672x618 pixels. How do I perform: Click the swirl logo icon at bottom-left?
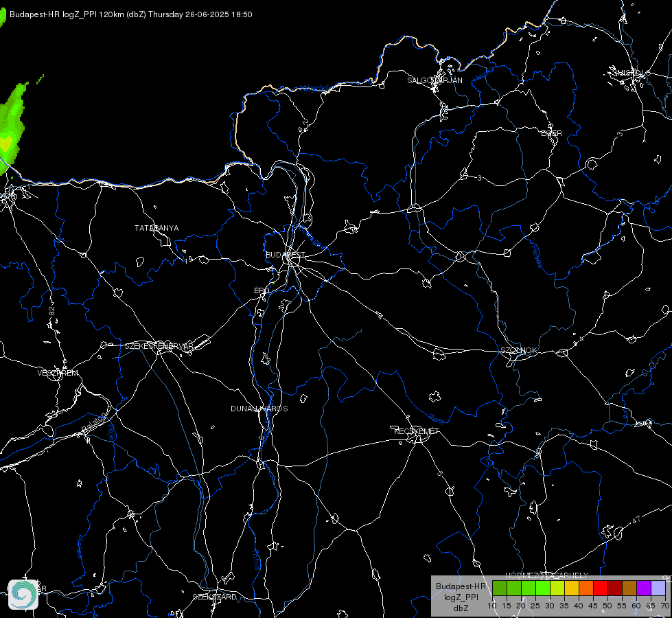click(23, 595)
